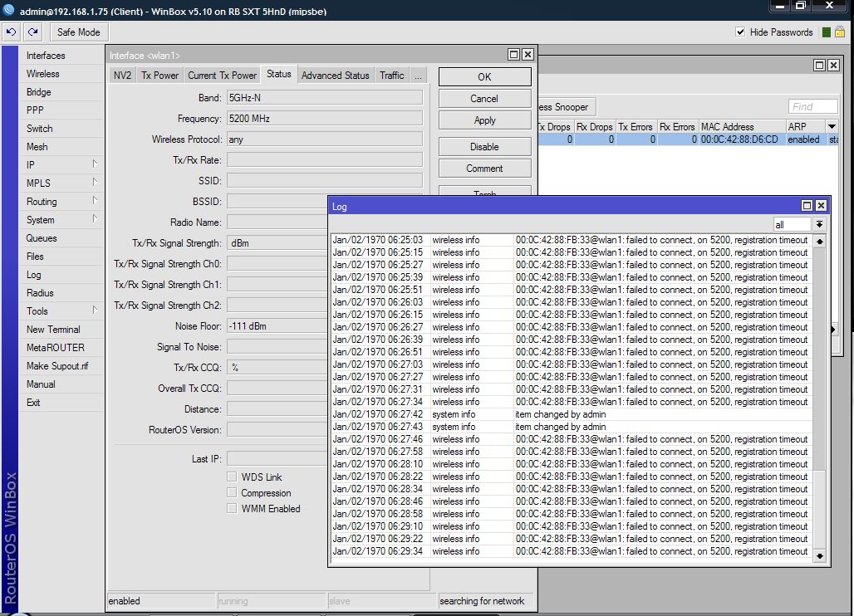Switch to the NV2 tab
854x616 pixels.
click(x=123, y=76)
